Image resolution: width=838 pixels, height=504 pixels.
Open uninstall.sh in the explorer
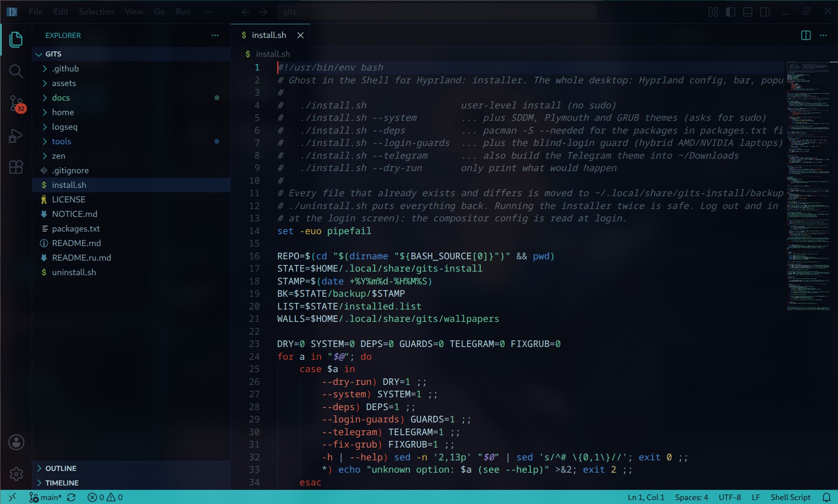pyautogui.click(x=132, y=272)
